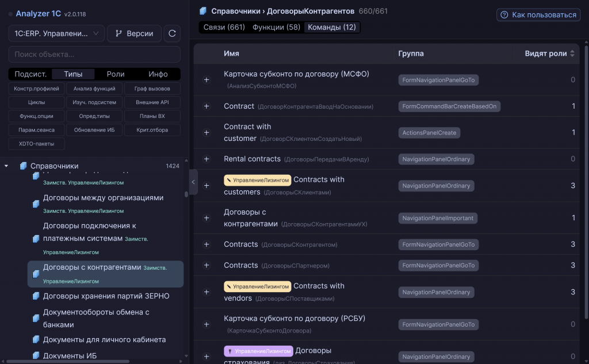Open Анализ функций tool
Image resolution: width=589 pixels, height=364 pixels.
(x=94, y=89)
